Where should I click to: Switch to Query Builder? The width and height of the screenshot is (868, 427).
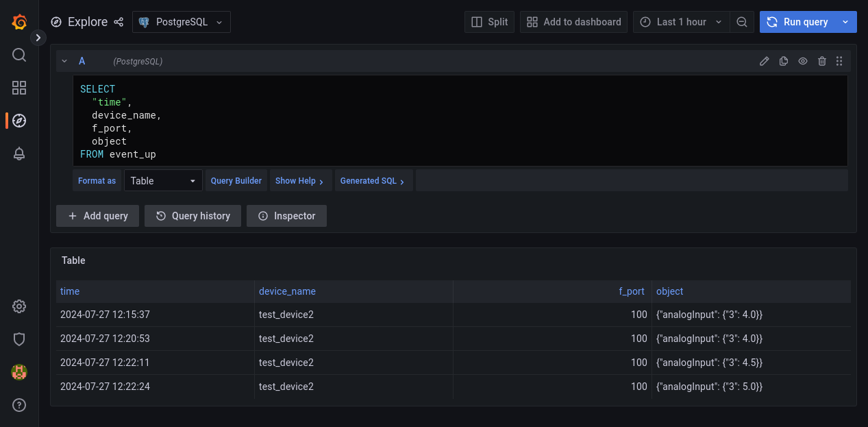pyautogui.click(x=236, y=181)
